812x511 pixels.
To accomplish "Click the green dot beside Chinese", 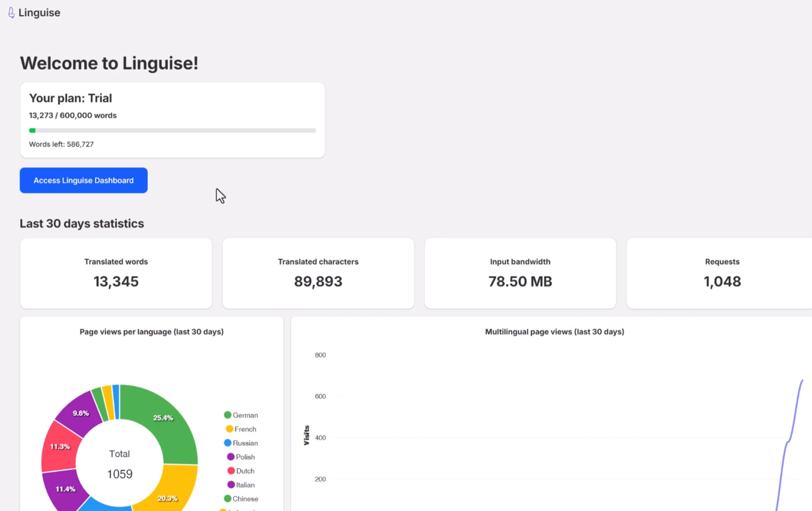I will pos(228,498).
